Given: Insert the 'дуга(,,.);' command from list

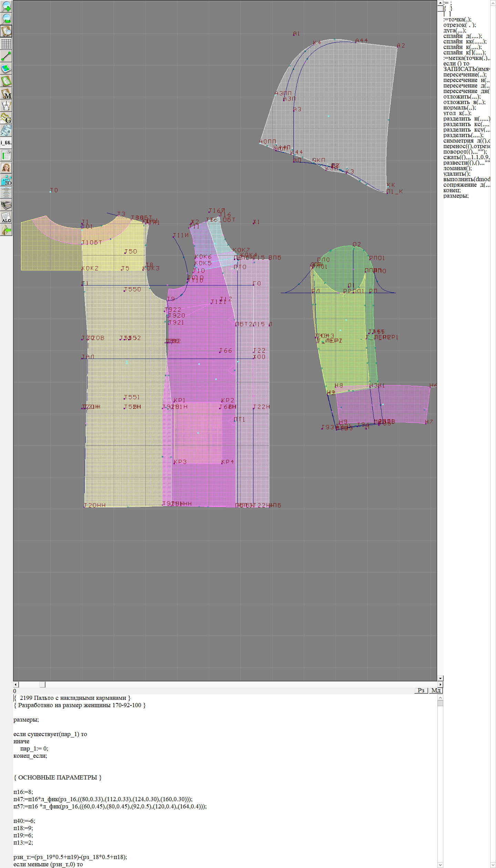Looking at the screenshot, I should click(x=455, y=31).
